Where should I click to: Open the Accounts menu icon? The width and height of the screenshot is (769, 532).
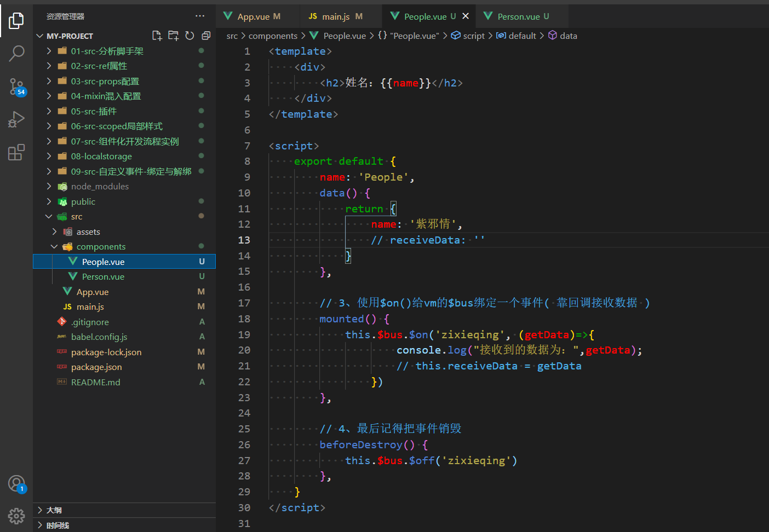click(16, 483)
